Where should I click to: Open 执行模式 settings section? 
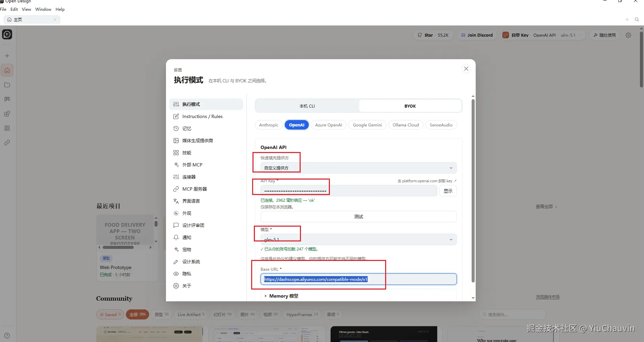click(206, 104)
